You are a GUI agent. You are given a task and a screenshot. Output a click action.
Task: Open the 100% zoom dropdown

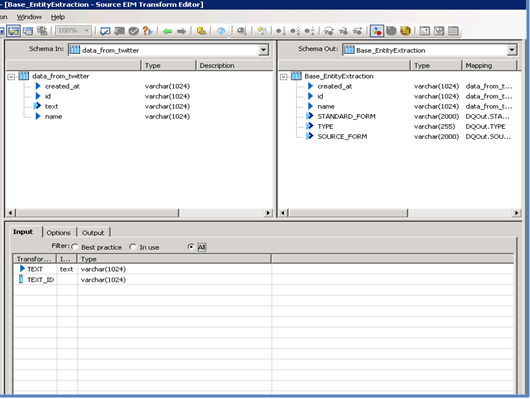pyautogui.click(x=87, y=31)
